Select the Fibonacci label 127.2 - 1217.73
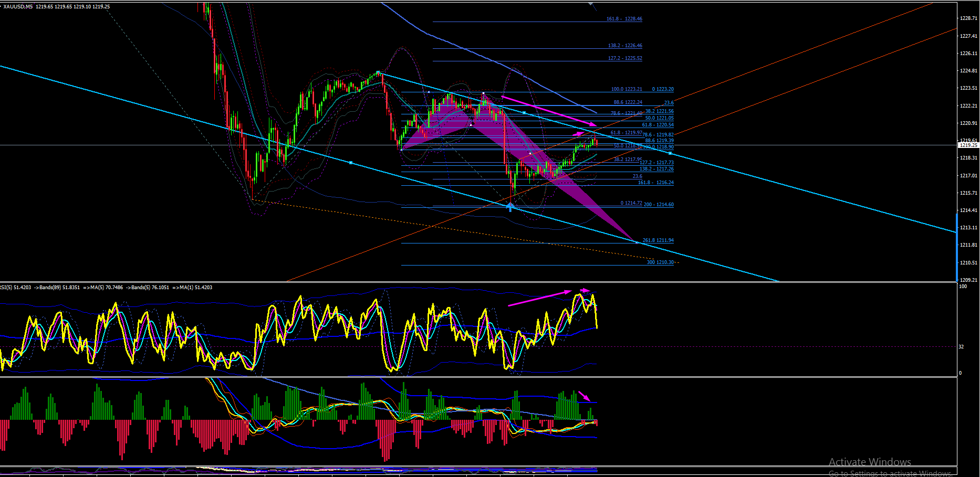 tap(656, 163)
